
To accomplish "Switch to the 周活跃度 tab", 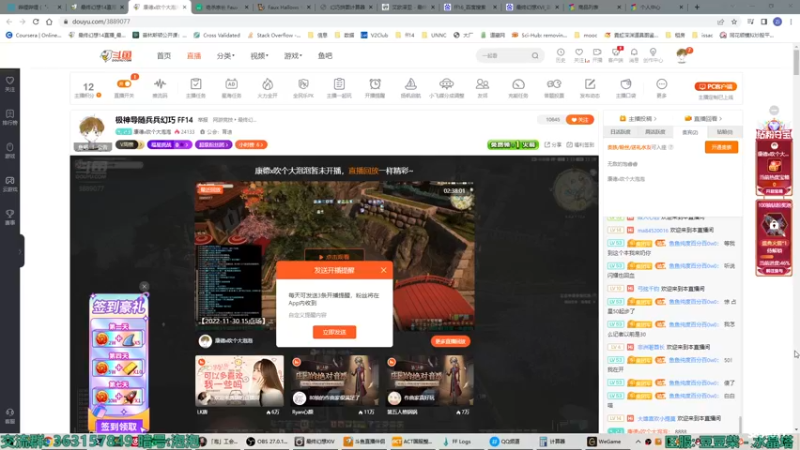I will (x=655, y=132).
